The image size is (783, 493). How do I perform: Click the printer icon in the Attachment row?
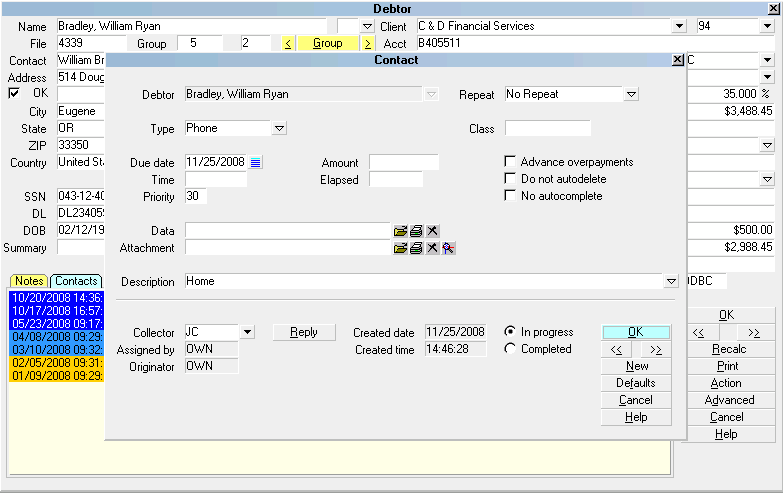click(x=416, y=248)
